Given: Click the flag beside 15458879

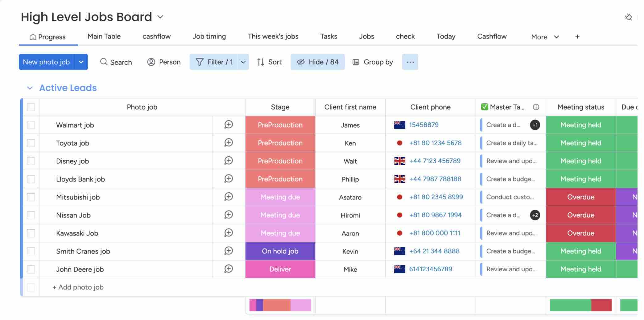Looking at the screenshot, I should (x=399, y=125).
